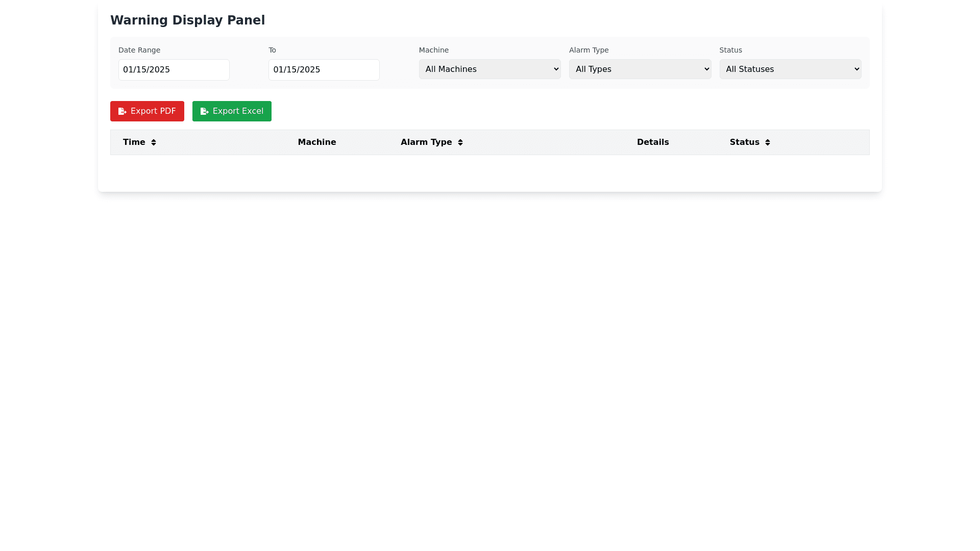Screen dimensions: 980x551
Task: Click the Warning Display Panel title
Action: (187, 20)
